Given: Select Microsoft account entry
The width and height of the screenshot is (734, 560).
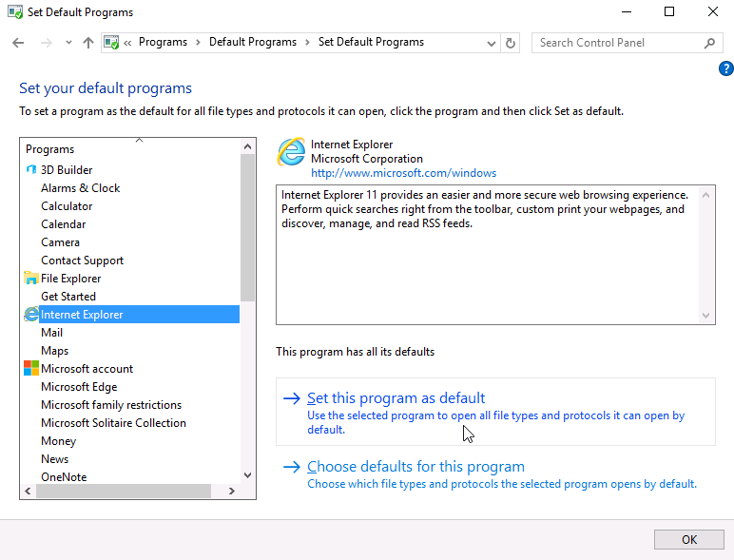Looking at the screenshot, I should click(87, 369).
